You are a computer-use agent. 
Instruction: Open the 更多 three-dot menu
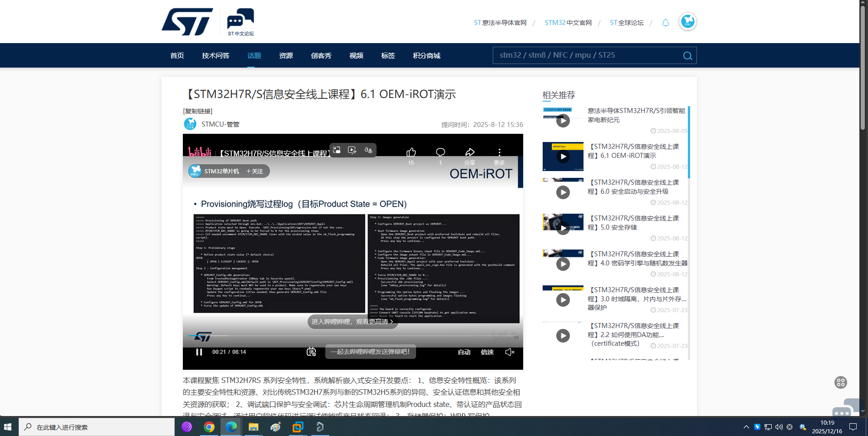click(500, 152)
